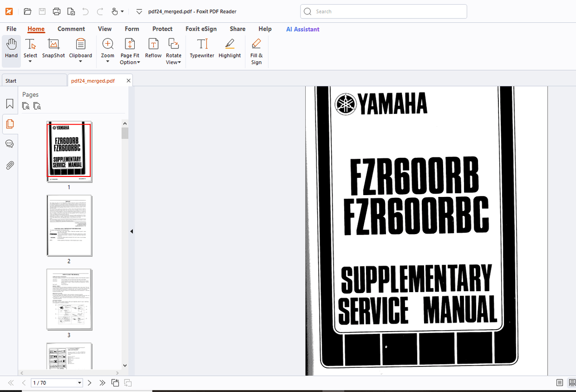Open the Comments panel in the sidebar
The width and height of the screenshot is (576, 392).
[9, 144]
